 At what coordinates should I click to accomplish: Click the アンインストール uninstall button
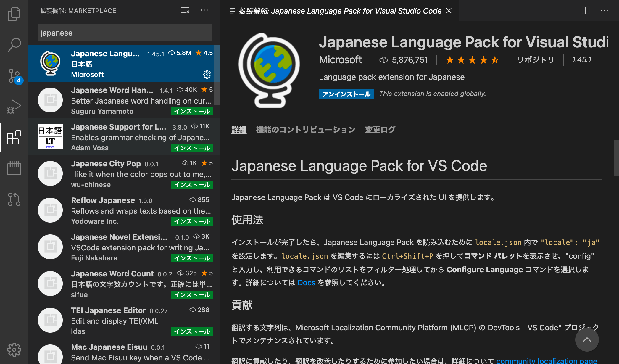pyautogui.click(x=346, y=94)
